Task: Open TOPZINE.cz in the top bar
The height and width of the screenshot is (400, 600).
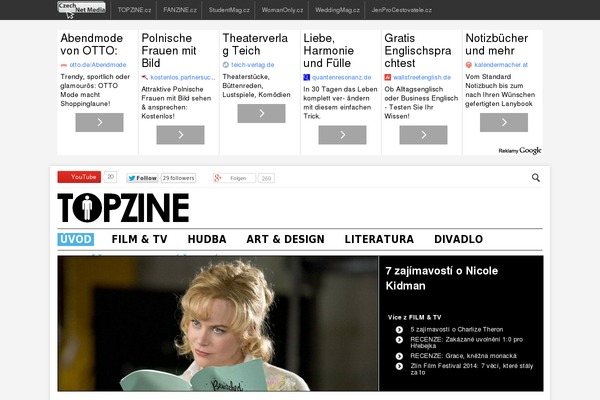Action: tap(134, 10)
